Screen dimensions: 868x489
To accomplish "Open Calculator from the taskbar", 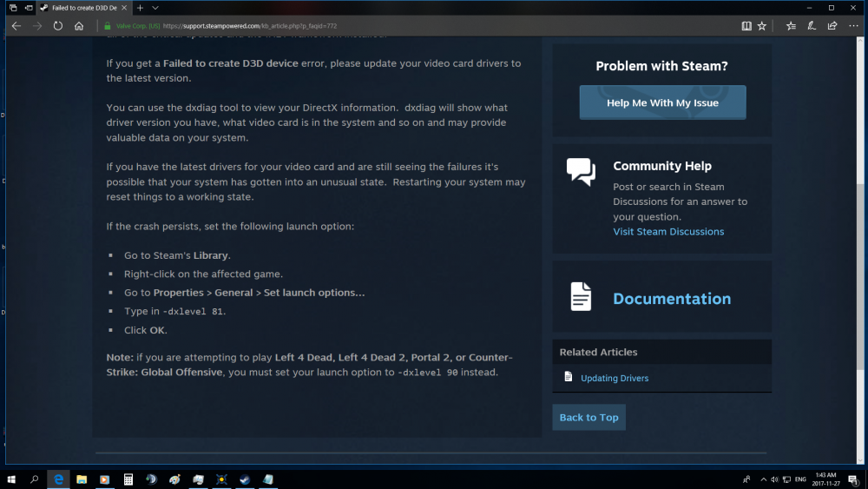I will 128,479.
